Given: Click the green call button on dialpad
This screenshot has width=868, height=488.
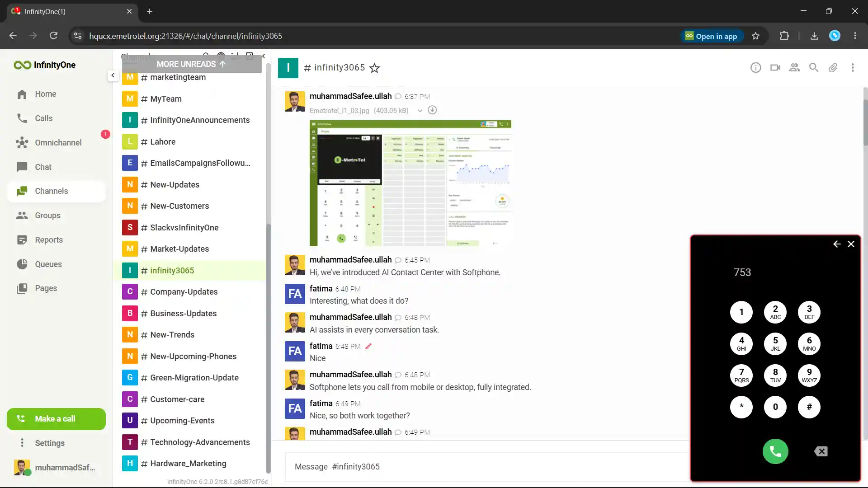Looking at the screenshot, I should pyautogui.click(x=775, y=451).
